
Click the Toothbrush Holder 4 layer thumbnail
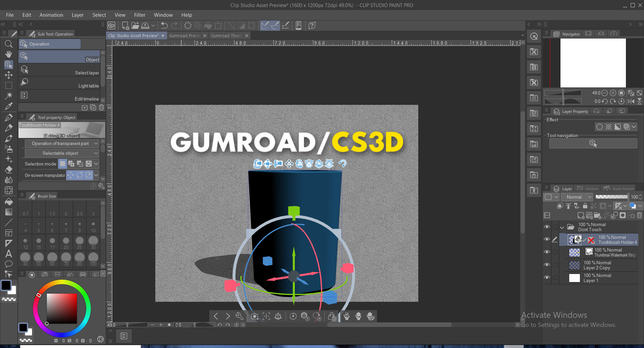coord(575,240)
